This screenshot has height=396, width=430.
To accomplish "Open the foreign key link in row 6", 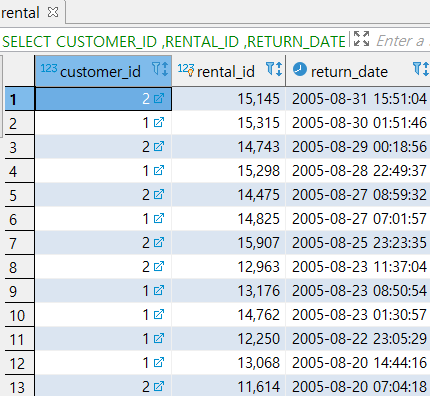I will click(x=159, y=219).
